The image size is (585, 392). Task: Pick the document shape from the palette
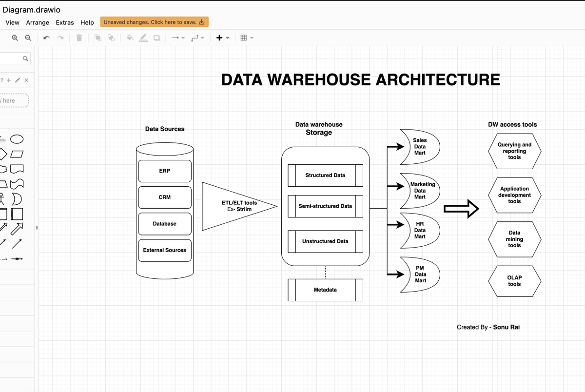coord(17,169)
